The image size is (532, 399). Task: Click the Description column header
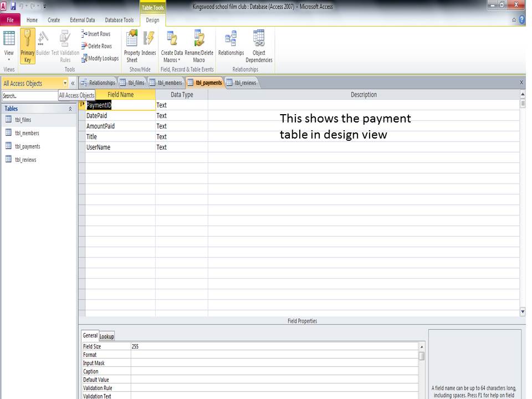(x=364, y=95)
